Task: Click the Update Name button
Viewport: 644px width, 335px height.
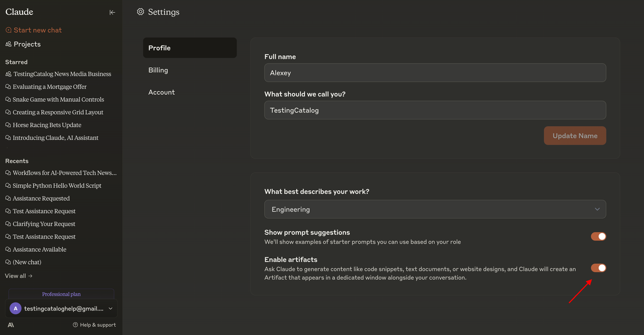Action: pos(575,136)
